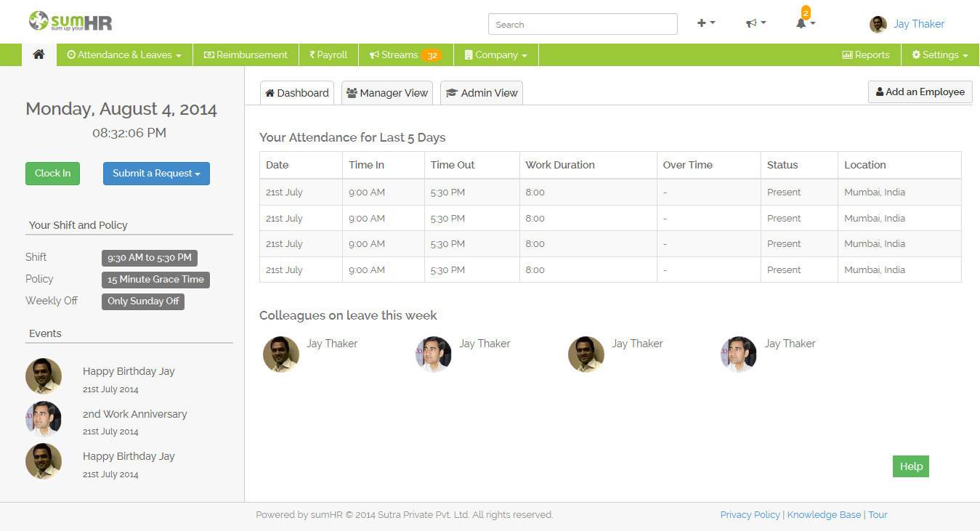
Task: Click the Only Sunday Off badge
Action: 143,301
